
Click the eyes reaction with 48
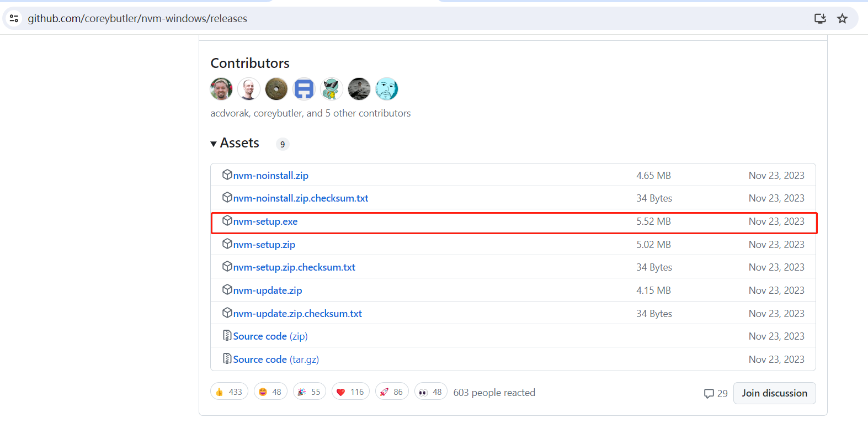pyautogui.click(x=431, y=392)
